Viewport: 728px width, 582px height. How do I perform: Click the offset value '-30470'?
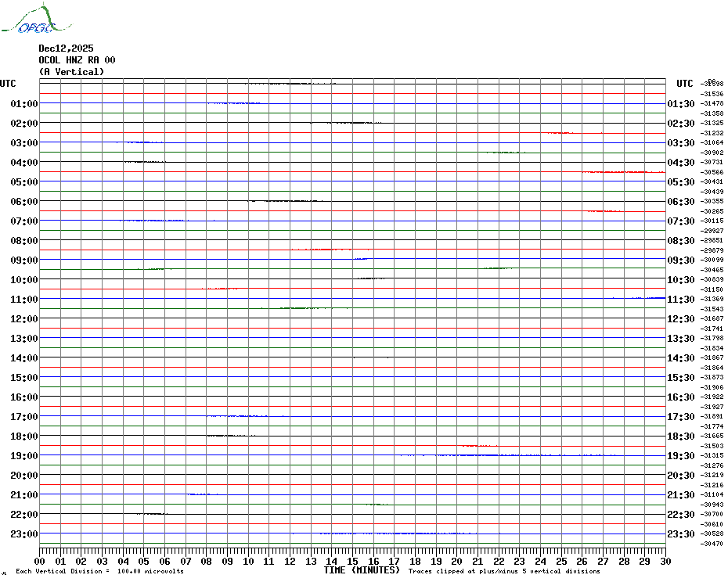coord(712,544)
